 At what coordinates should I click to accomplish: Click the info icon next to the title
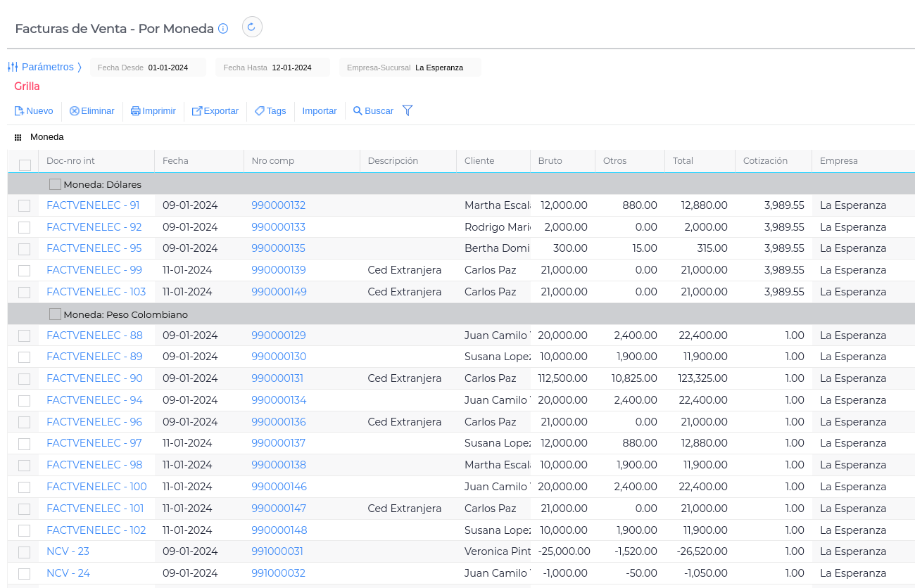click(x=223, y=29)
